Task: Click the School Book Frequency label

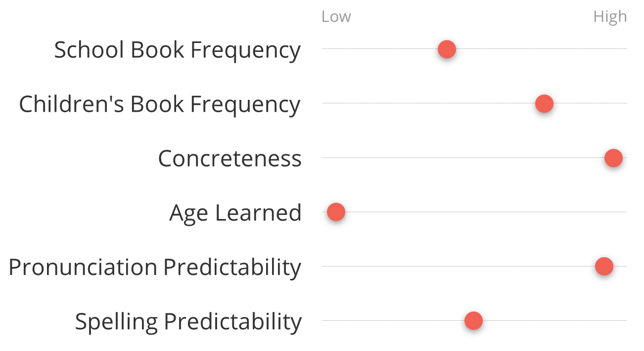Action: point(178,50)
